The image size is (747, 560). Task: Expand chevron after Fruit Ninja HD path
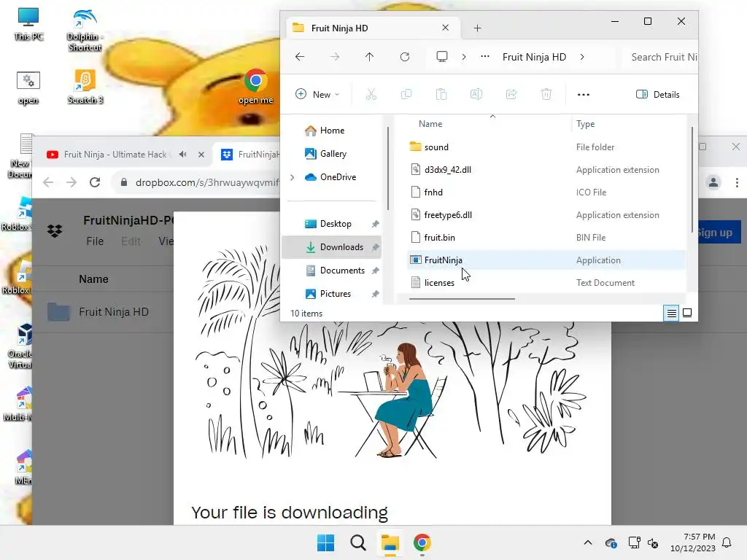coord(582,57)
